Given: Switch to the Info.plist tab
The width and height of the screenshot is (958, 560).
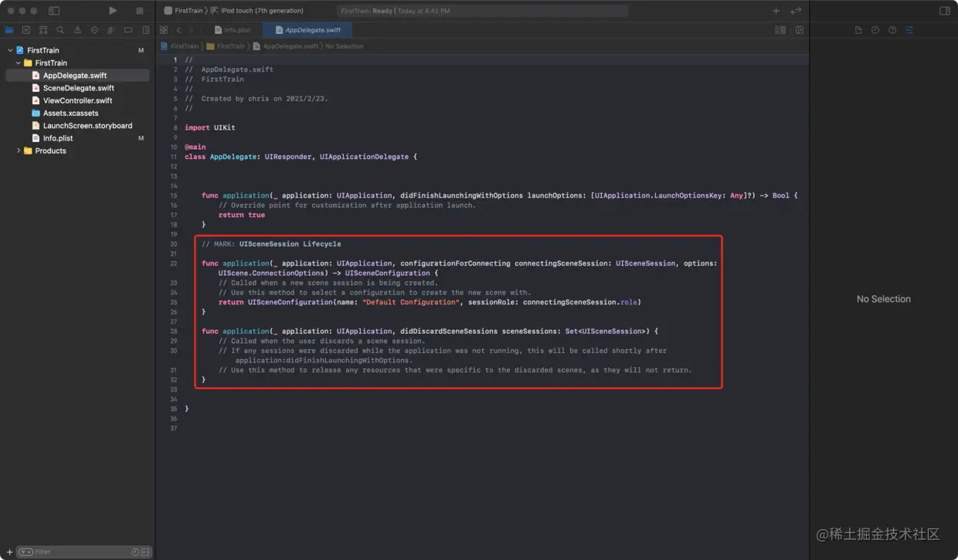Looking at the screenshot, I should 233,29.
